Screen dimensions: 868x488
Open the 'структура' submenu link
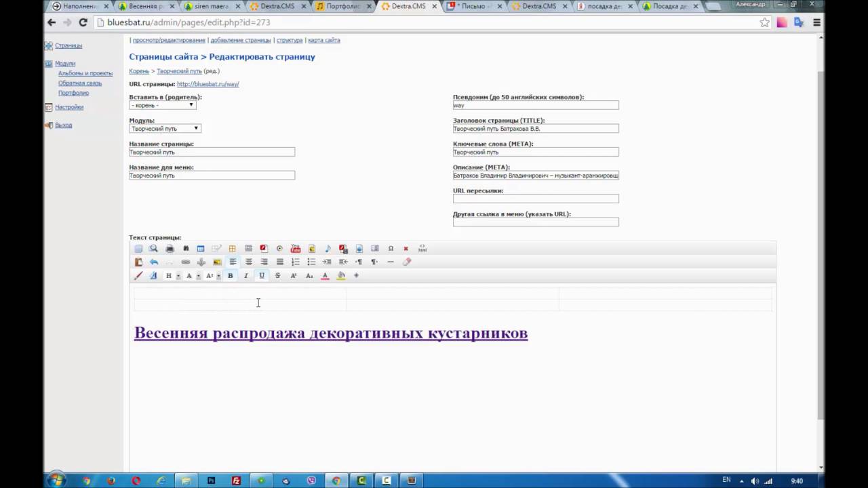click(290, 40)
